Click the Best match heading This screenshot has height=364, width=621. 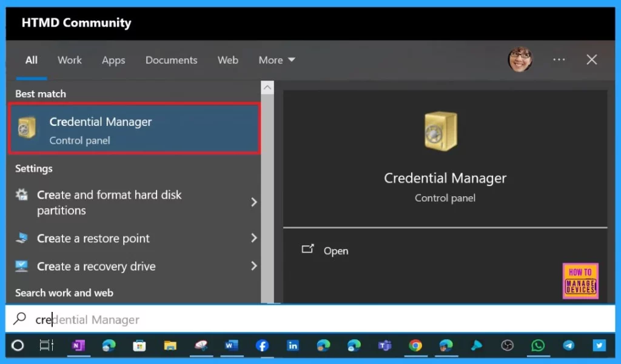point(41,94)
